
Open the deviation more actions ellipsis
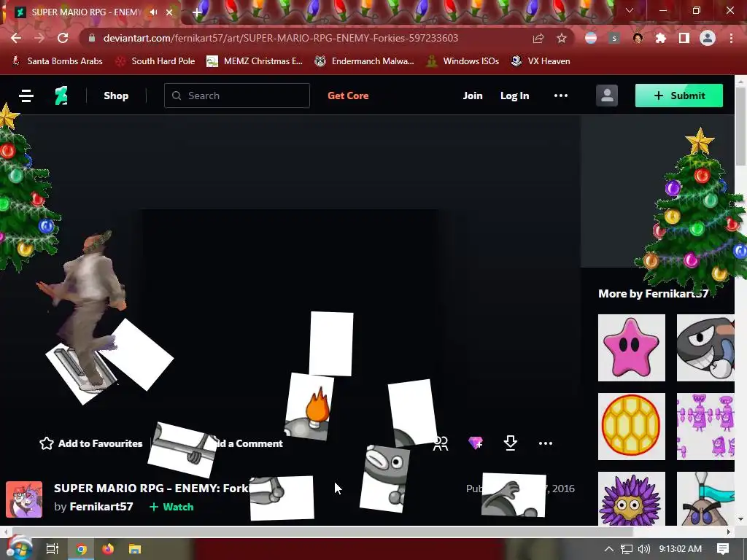[x=546, y=443]
